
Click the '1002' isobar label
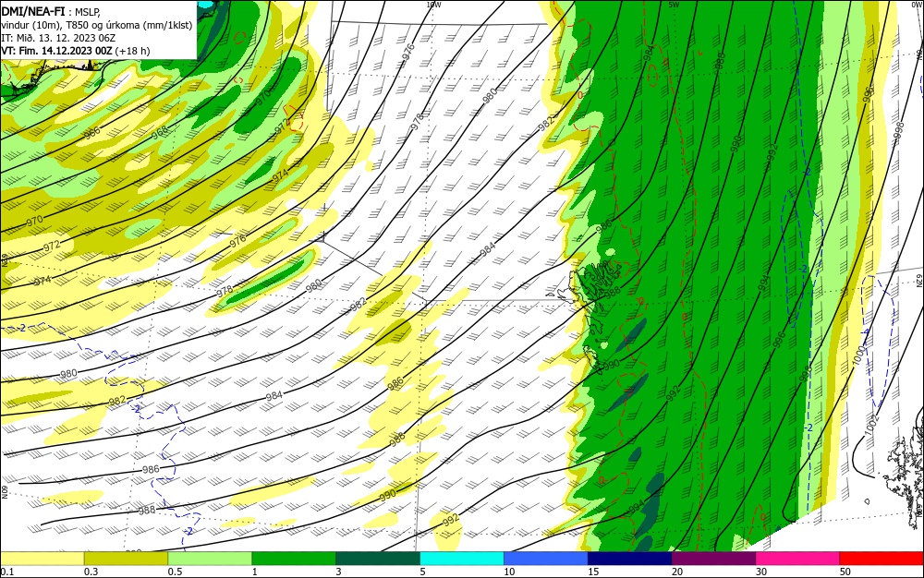tap(872, 425)
